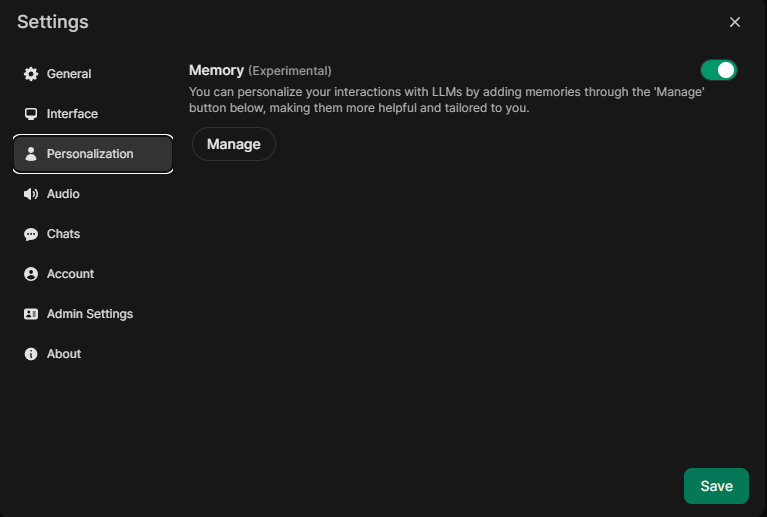Click the info icon beside About
Screen dimensions: 767x517
(x=31, y=354)
